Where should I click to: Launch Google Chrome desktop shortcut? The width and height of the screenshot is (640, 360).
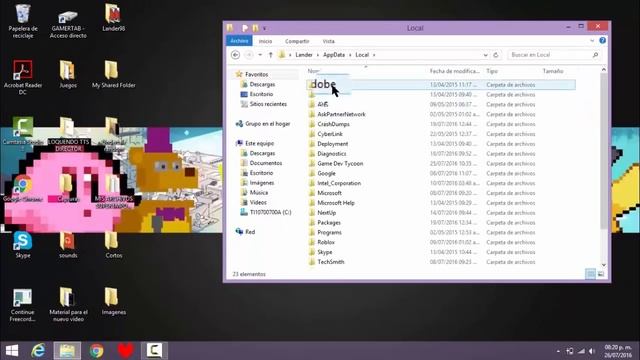point(23,188)
